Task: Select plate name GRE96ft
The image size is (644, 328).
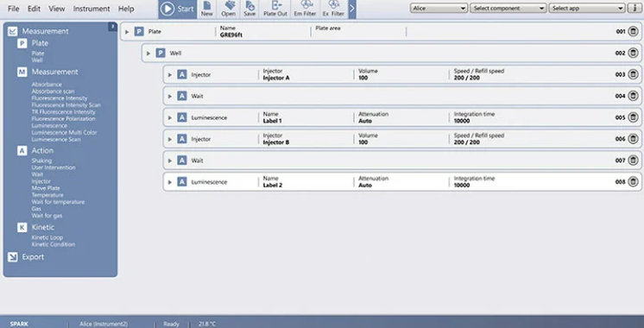Action: click(x=231, y=35)
